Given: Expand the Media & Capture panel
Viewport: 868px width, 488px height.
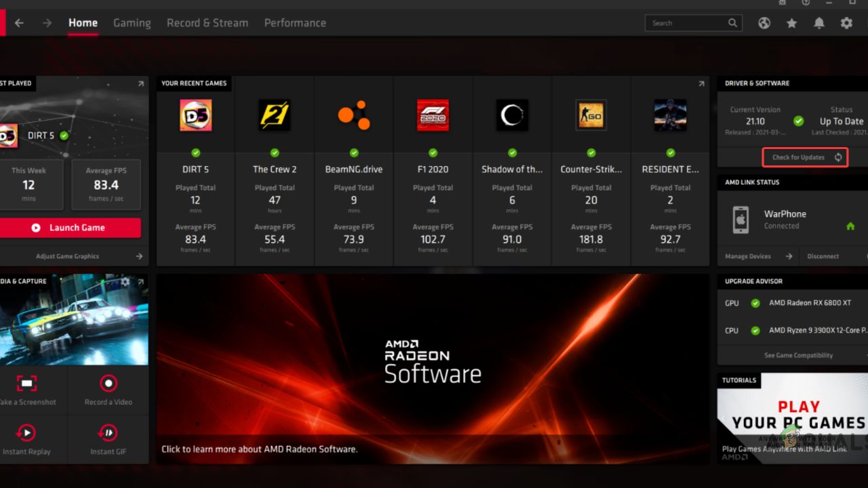Looking at the screenshot, I should [141, 282].
